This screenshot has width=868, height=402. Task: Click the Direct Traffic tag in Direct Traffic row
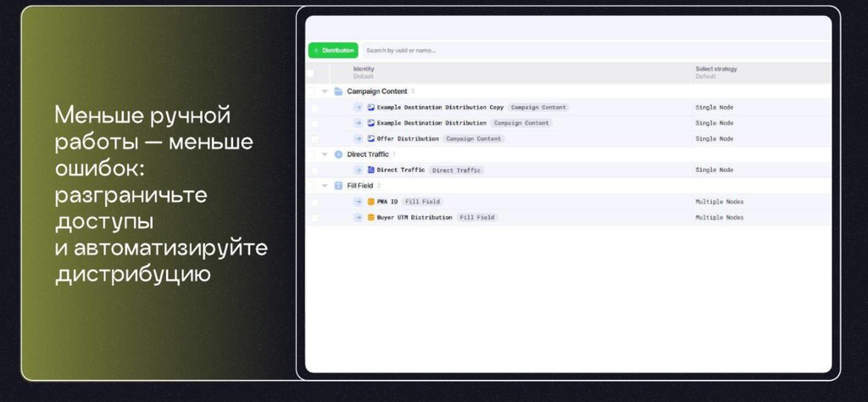tap(456, 170)
